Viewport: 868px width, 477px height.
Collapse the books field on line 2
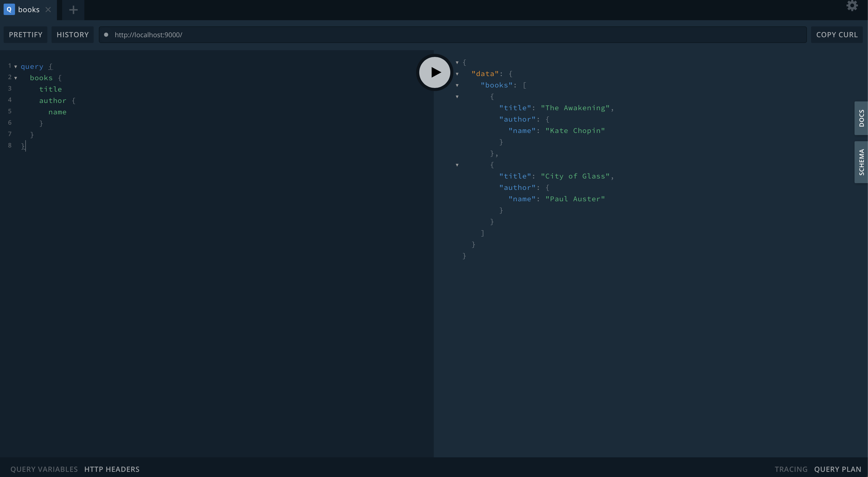pos(16,78)
